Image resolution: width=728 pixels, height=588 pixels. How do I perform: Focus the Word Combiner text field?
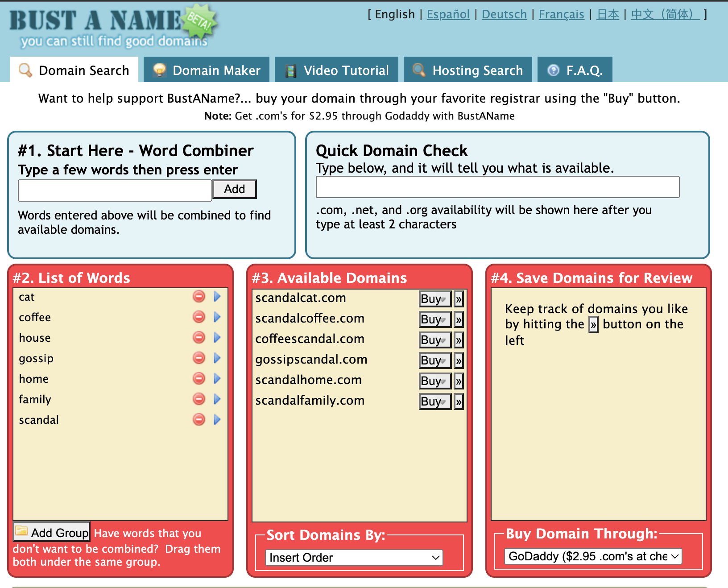pyautogui.click(x=115, y=190)
